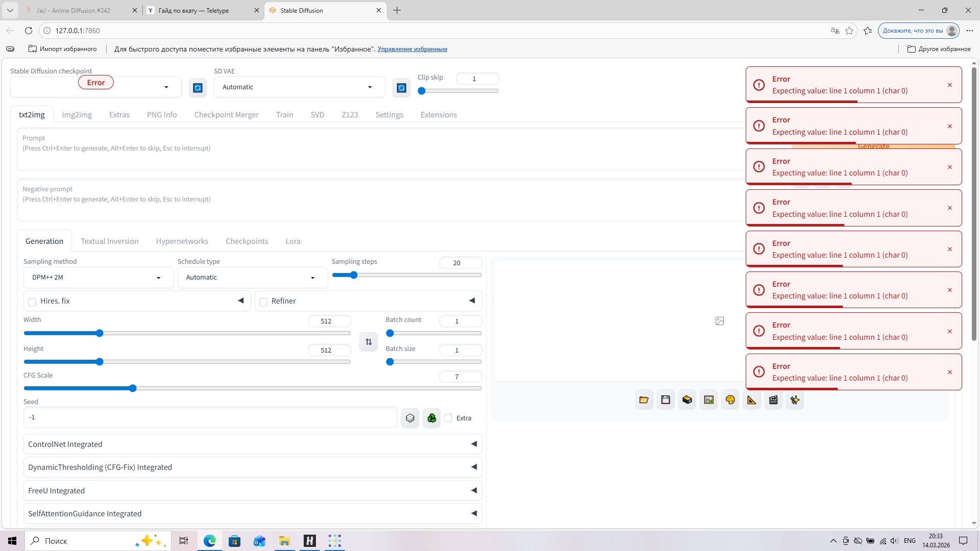Open File Explorer from taskbar
The image size is (980, 551).
click(285, 541)
